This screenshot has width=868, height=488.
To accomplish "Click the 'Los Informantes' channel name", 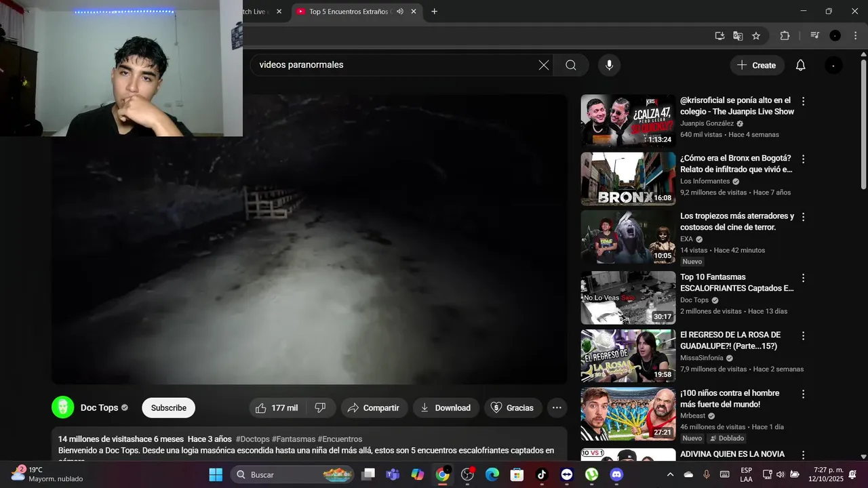I will [705, 181].
